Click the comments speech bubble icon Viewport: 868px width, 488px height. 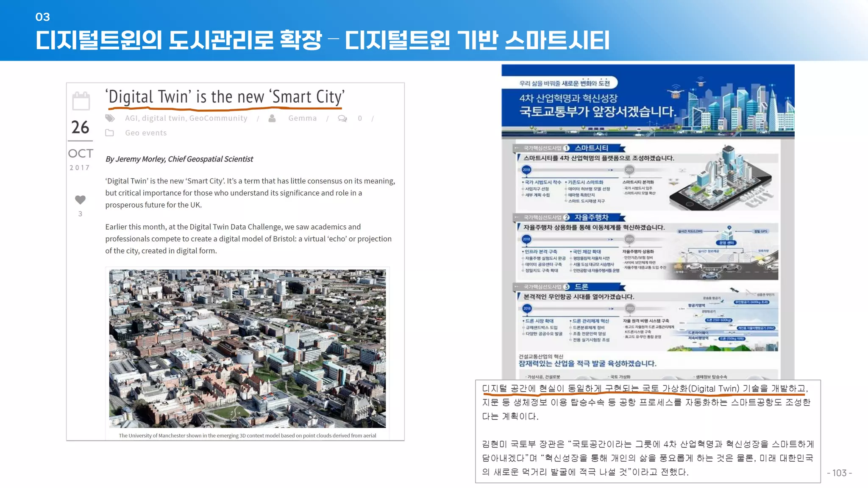[x=342, y=119]
